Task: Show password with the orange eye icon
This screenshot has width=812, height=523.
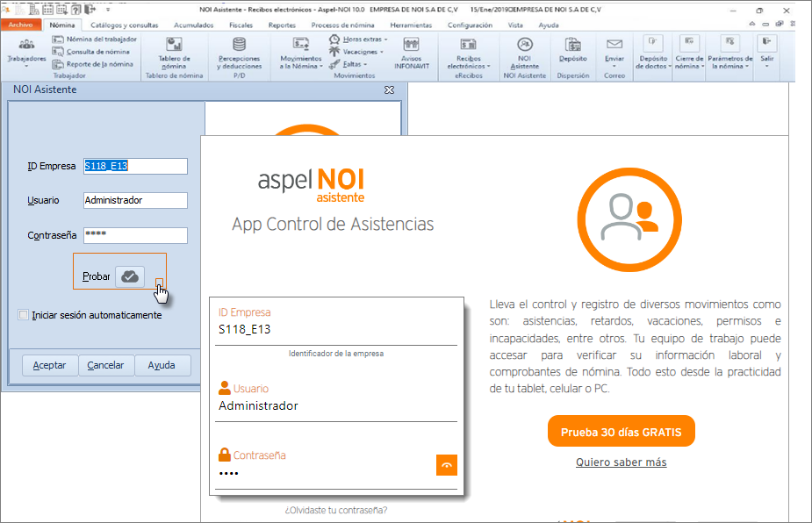Action: (x=447, y=465)
